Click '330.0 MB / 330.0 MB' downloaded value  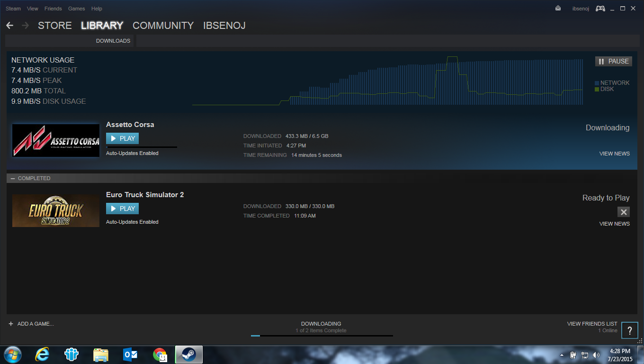point(310,206)
